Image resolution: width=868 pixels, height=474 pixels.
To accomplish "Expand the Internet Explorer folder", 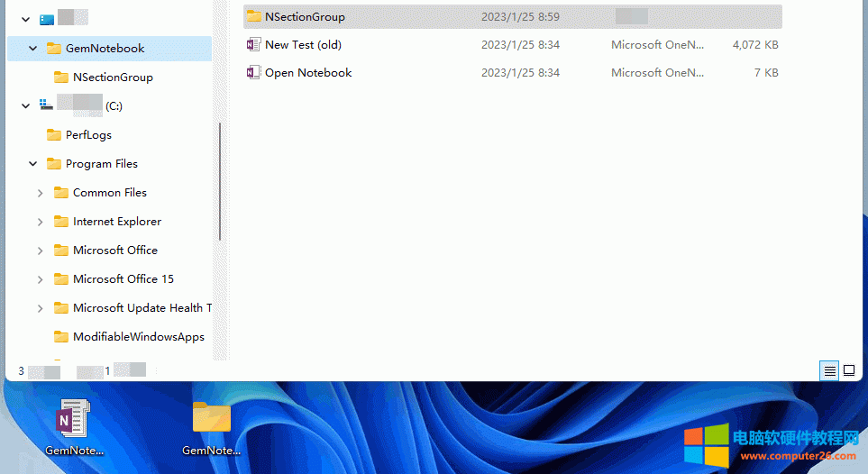I will [x=41, y=222].
